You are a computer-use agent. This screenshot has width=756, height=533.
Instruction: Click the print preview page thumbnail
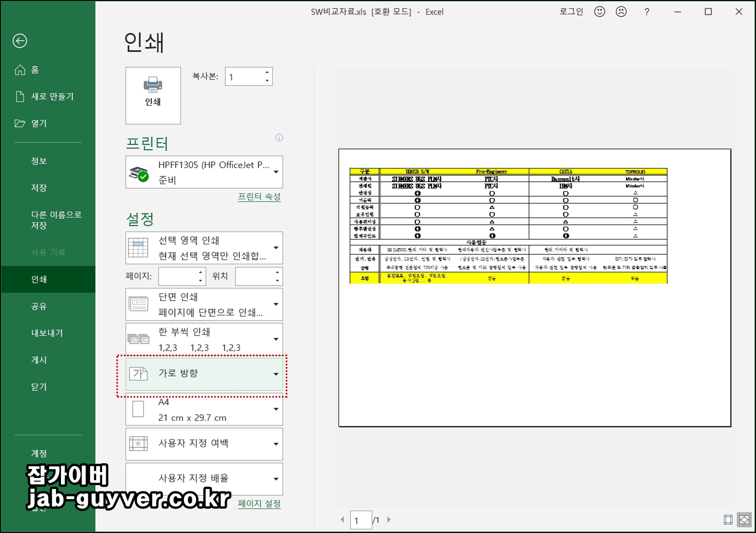pyautogui.click(x=535, y=288)
